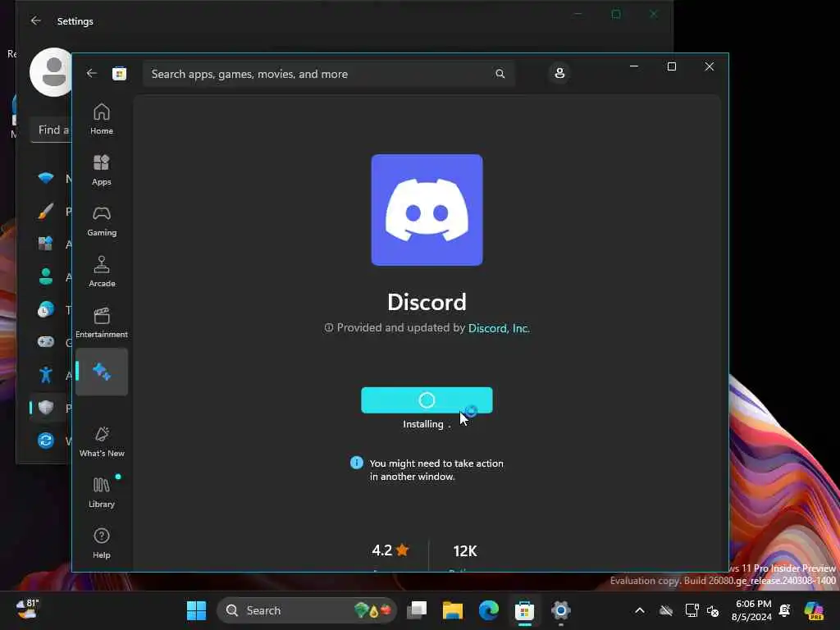Click the 12K ratings count
The height and width of the screenshot is (630, 840).
(465, 550)
